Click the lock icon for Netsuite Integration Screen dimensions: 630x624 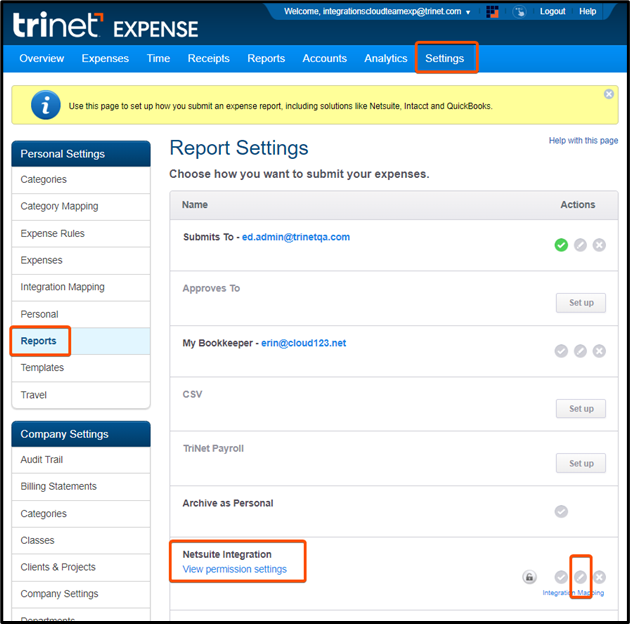pyautogui.click(x=529, y=577)
